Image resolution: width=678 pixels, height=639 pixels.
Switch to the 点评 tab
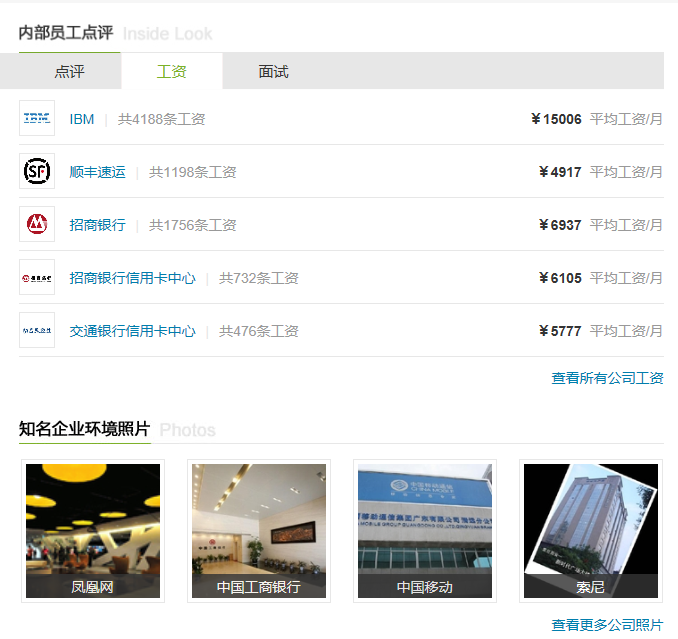click(69, 71)
